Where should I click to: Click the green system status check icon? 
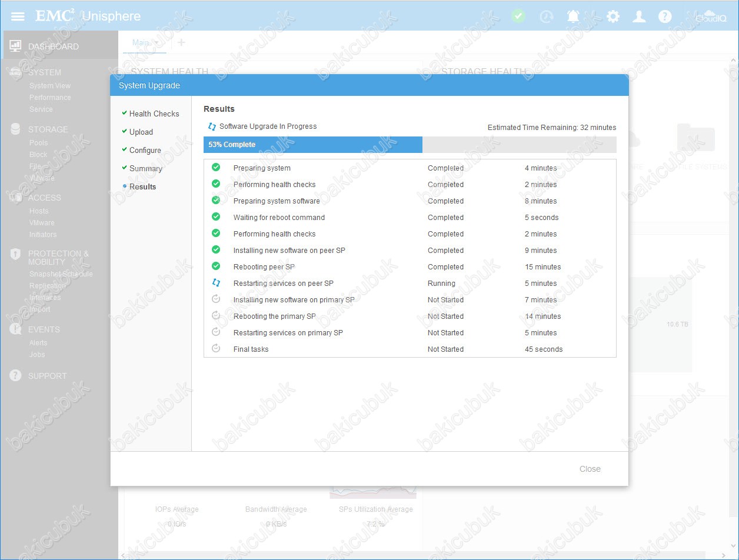pyautogui.click(x=518, y=16)
